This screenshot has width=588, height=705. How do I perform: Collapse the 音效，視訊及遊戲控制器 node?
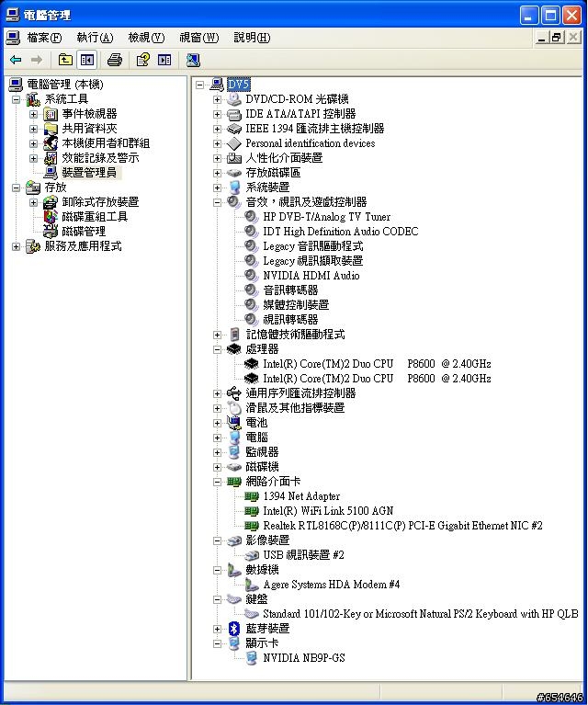[x=217, y=202]
